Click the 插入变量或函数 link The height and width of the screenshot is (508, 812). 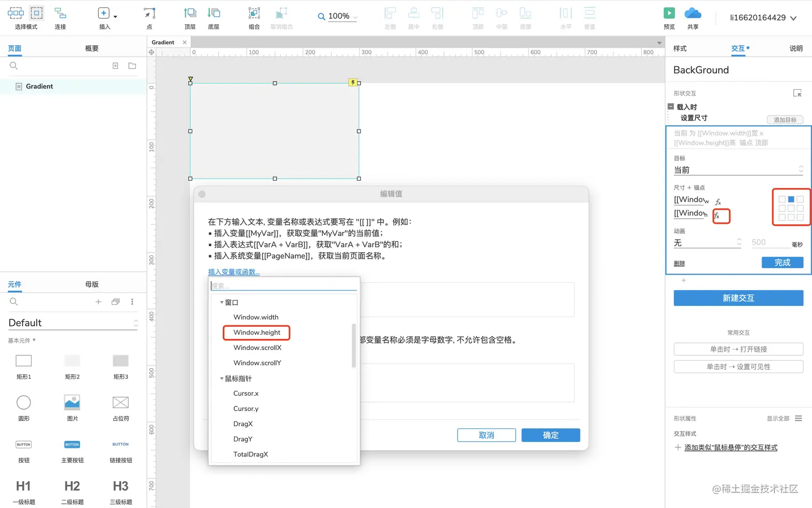(x=234, y=272)
